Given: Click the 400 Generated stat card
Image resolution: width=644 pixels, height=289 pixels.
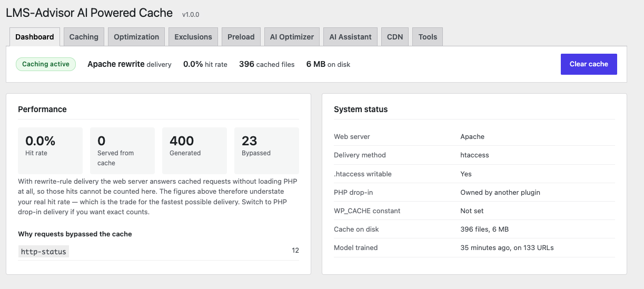Looking at the screenshot, I should 194,151.
